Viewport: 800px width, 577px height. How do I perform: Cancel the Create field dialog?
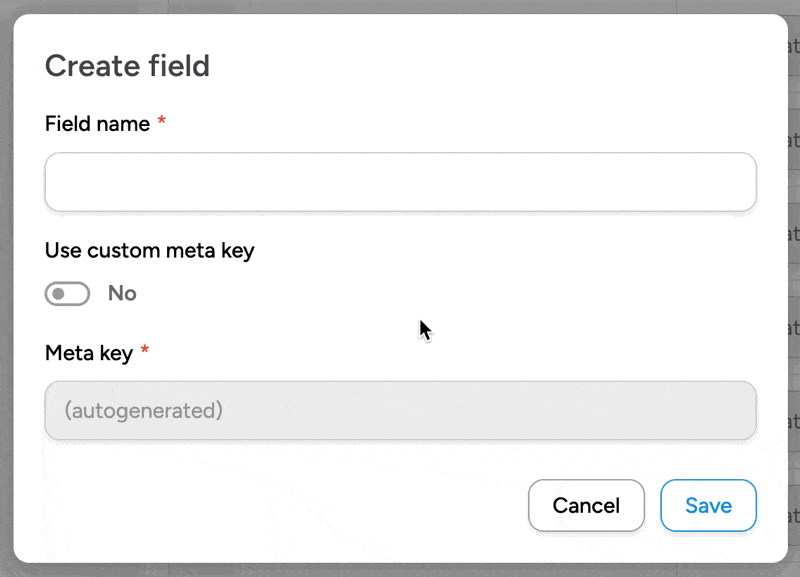pyautogui.click(x=586, y=506)
